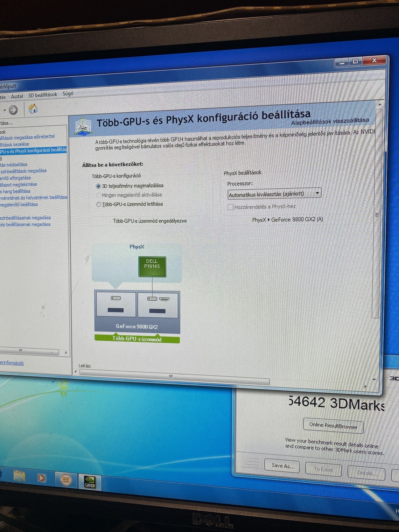Click the '54642 3DMarks' score text
The height and width of the screenshot is (532, 399).
[x=336, y=403]
